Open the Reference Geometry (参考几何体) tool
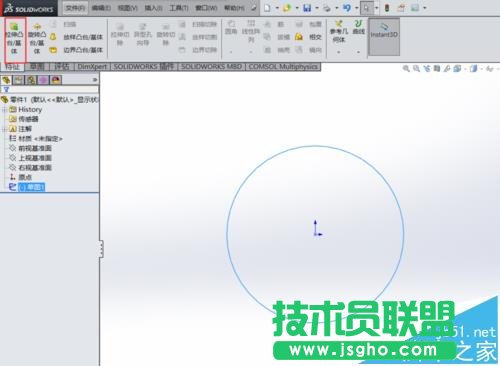This screenshot has width=500, height=366. coord(339,32)
